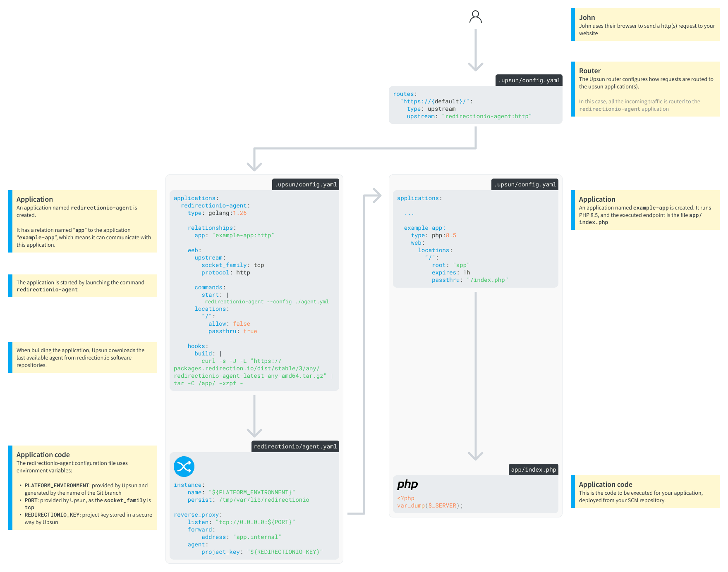The width and height of the screenshot is (728, 572).
Task: Select the Application code note about environment variables
Action: pyautogui.click(x=83, y=488)
